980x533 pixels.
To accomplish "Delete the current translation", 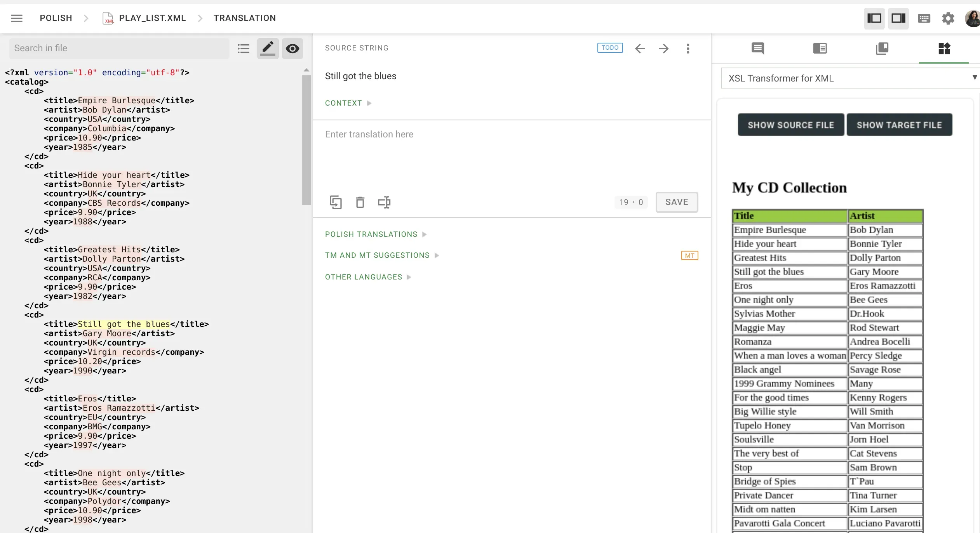I will pos(360,202).
